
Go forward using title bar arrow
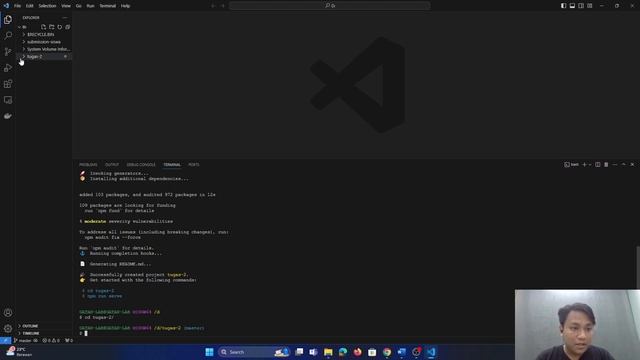tap(223, 6)
